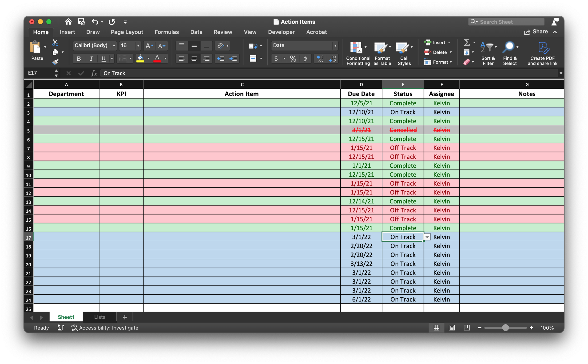The width and height of the screenshot is (588, 364).
Task: Toggle underline formatting
Action: click(x=103, y=59)
